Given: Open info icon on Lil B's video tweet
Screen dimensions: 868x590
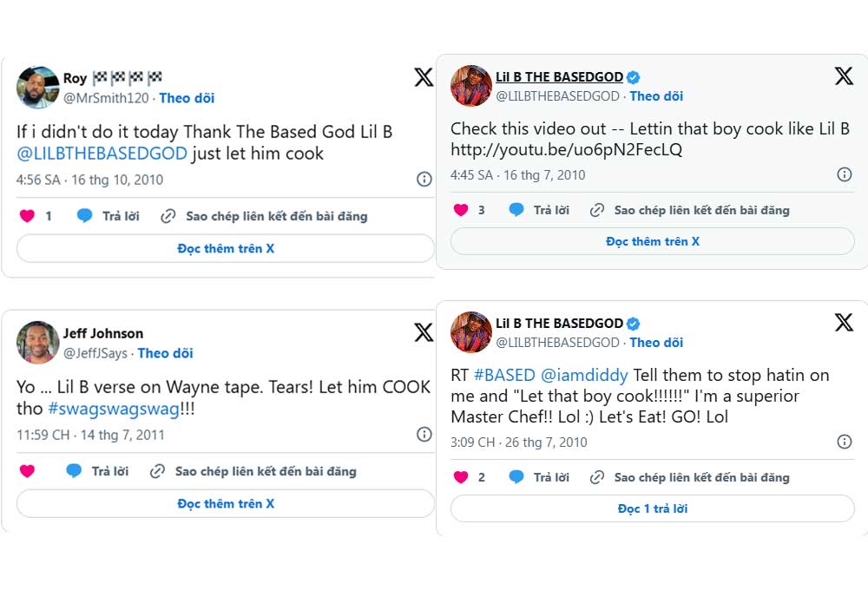Looking at the screenshot, I should [845, 175].
